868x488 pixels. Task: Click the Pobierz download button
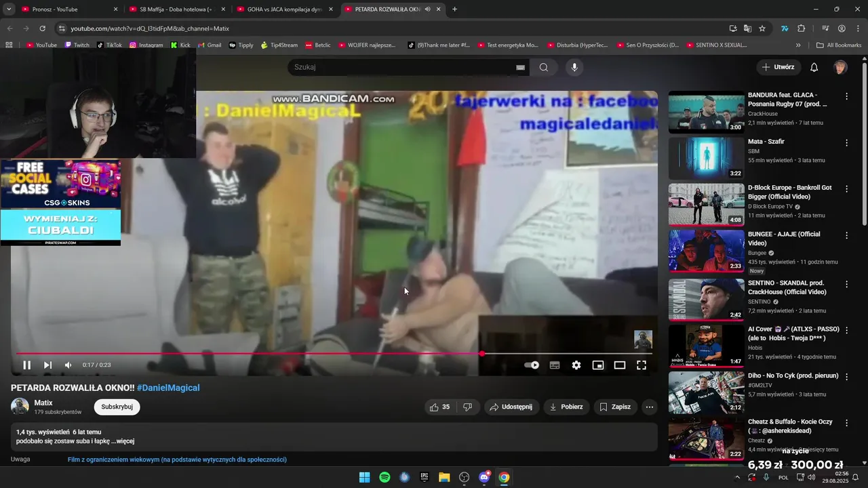tap(566, 407)
